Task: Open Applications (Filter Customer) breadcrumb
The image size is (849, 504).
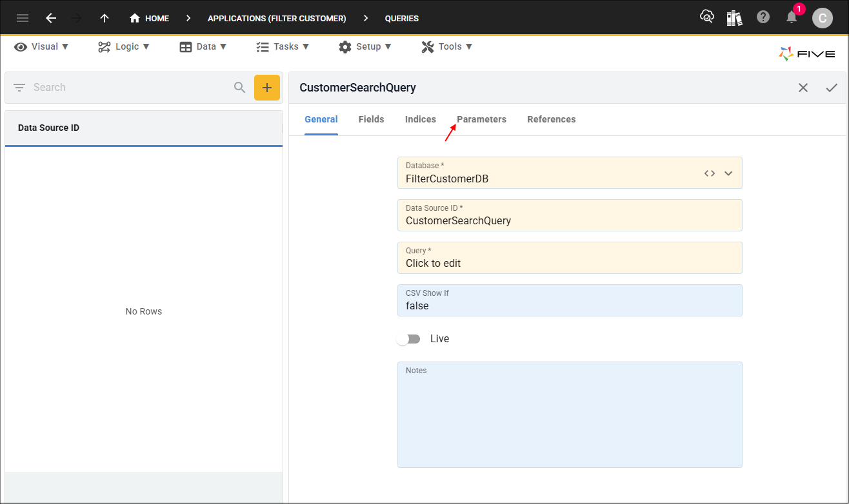Action: pos(277,18)
